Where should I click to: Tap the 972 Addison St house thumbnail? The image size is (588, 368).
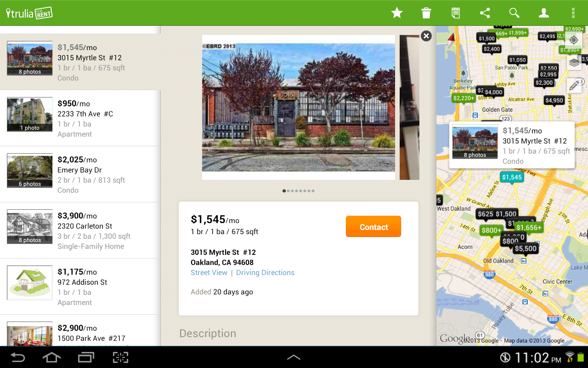[x=30, y=283]
